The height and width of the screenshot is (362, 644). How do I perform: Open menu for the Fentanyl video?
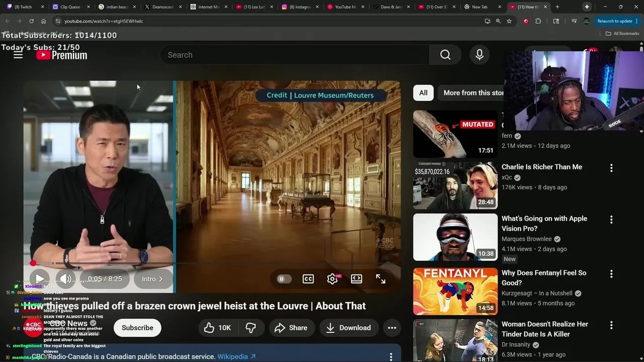pos(611,274)
